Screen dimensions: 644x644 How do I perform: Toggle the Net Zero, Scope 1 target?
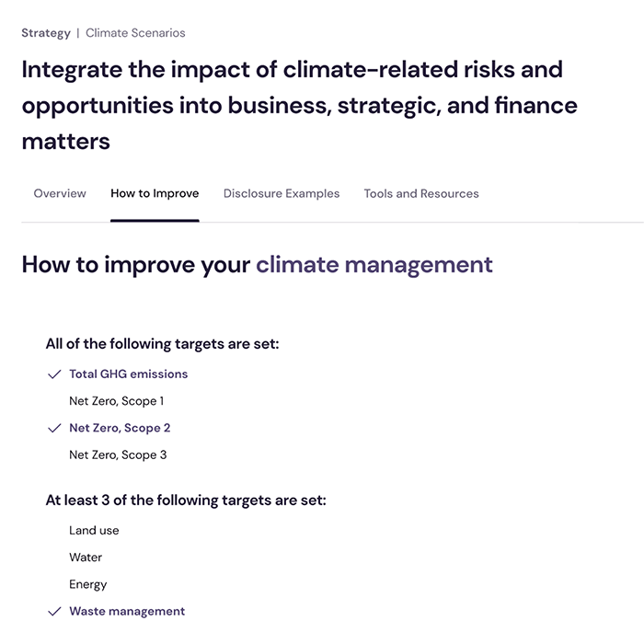(x=116, y=401)
